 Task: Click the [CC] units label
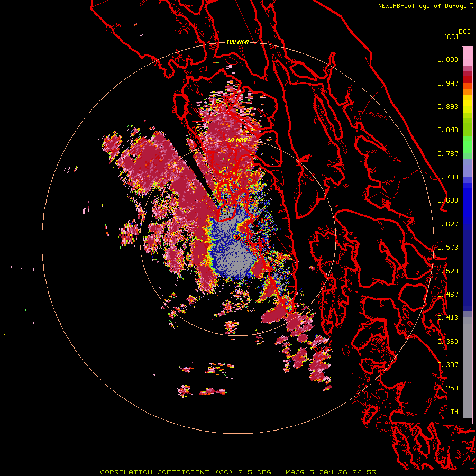point(451,36)
